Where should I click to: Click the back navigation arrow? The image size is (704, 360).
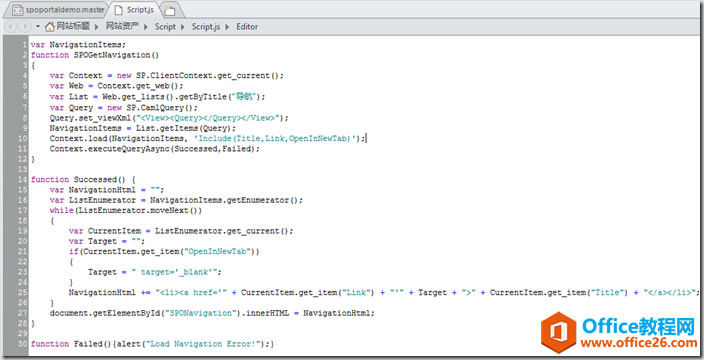point(11,26)
